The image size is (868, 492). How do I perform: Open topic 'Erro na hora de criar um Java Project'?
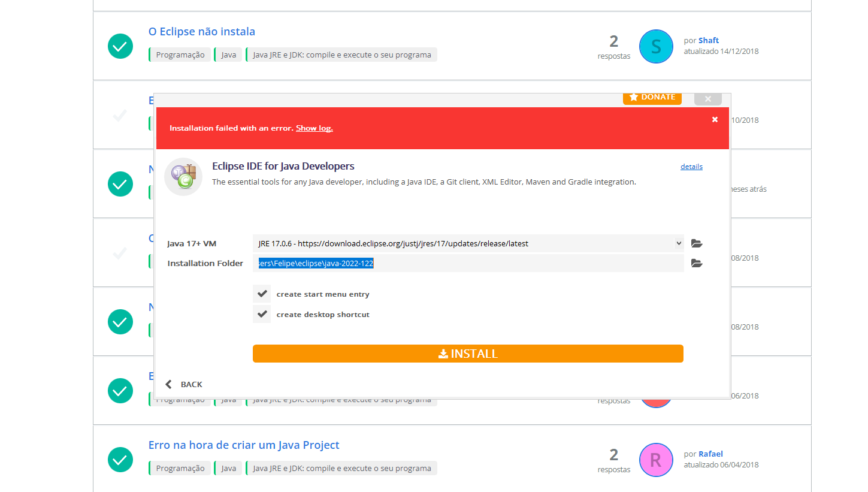[244, 445]
